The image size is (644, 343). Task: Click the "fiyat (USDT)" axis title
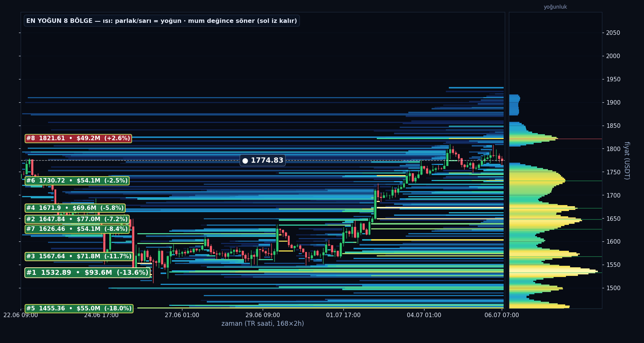(627, 160)
